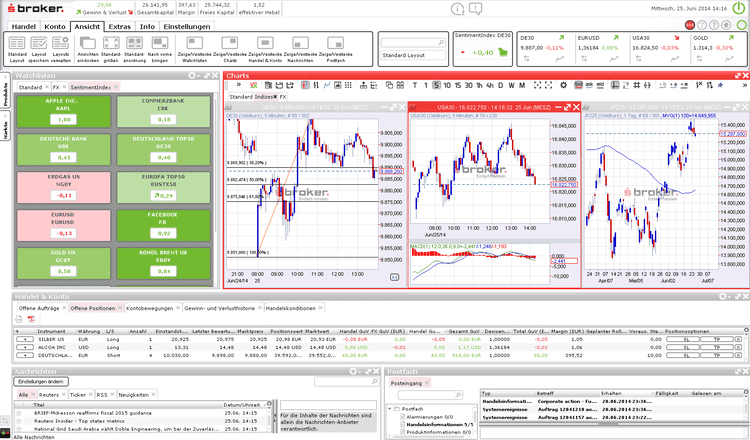This screenshot has width=750, height=440.
Task: Click the Layout speichern icon
Action: (39, 43)
